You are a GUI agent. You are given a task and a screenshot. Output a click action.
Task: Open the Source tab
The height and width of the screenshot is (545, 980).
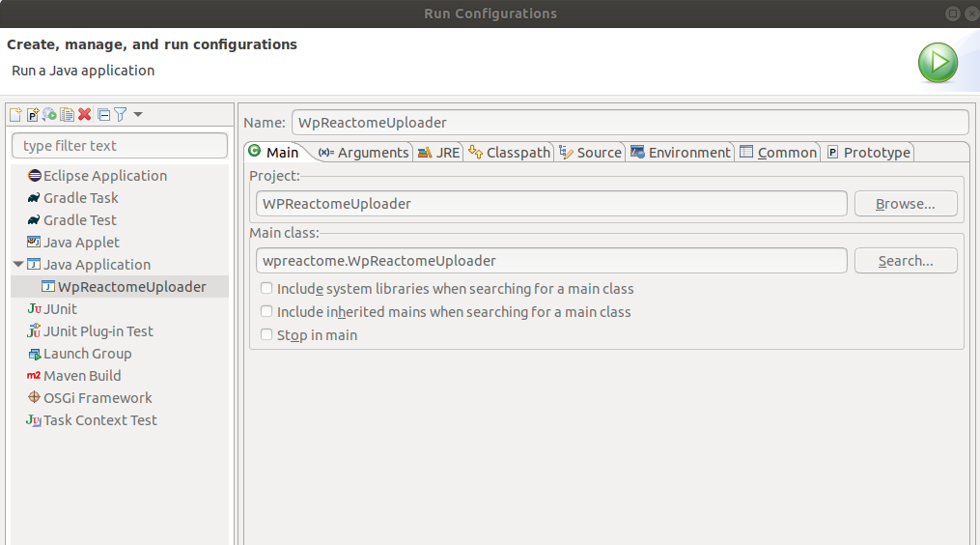tap(590, 152)
